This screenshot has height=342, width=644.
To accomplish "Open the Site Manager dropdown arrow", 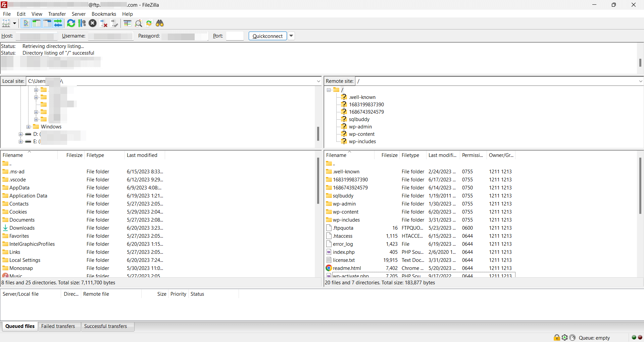I will coord(15,23).
